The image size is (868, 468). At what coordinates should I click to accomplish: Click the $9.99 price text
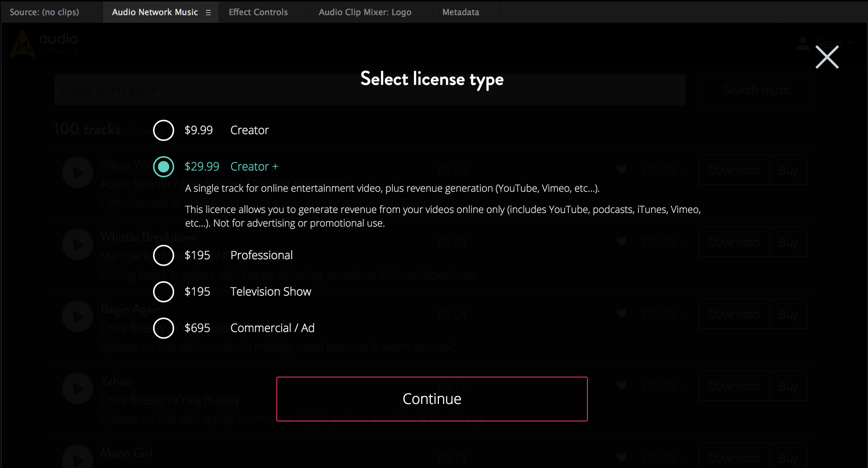(x=198, y=130)
